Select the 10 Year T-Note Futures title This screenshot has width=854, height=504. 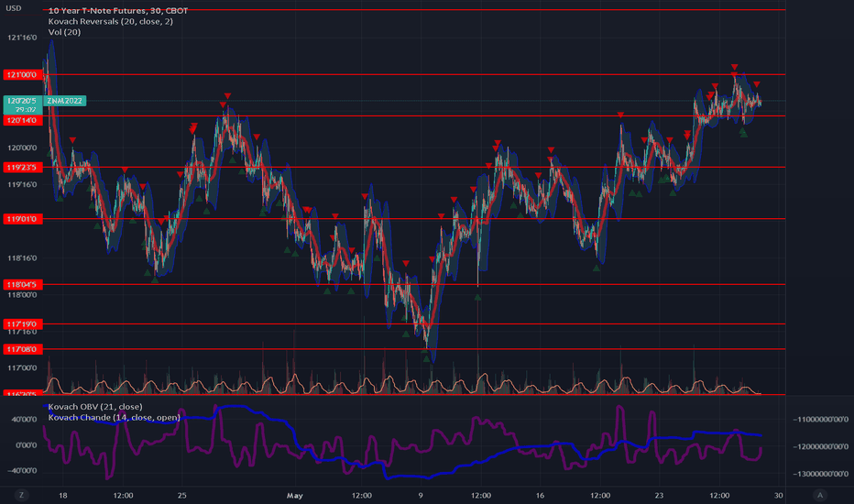coord(118,10)
